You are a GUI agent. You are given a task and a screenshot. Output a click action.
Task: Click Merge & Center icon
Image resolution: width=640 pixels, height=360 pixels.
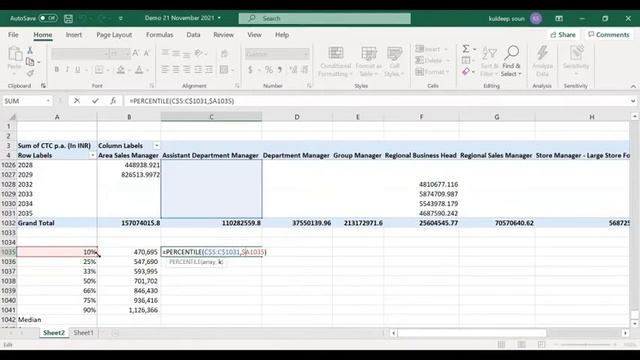[224, 70]
